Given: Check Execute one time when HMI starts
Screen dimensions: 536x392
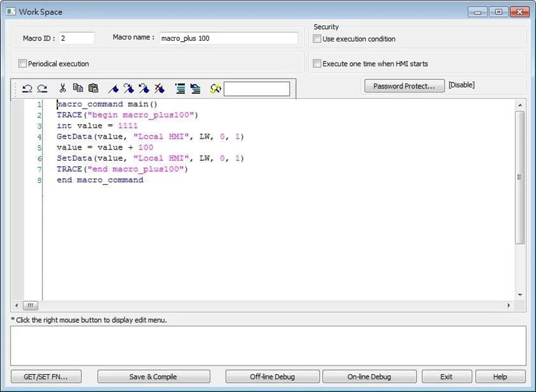Looking at the screenshot, I should tap(317, 64).
